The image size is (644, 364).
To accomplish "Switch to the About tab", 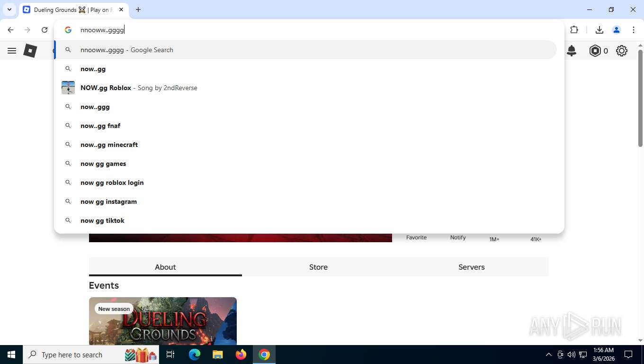I will coord(165,267).
